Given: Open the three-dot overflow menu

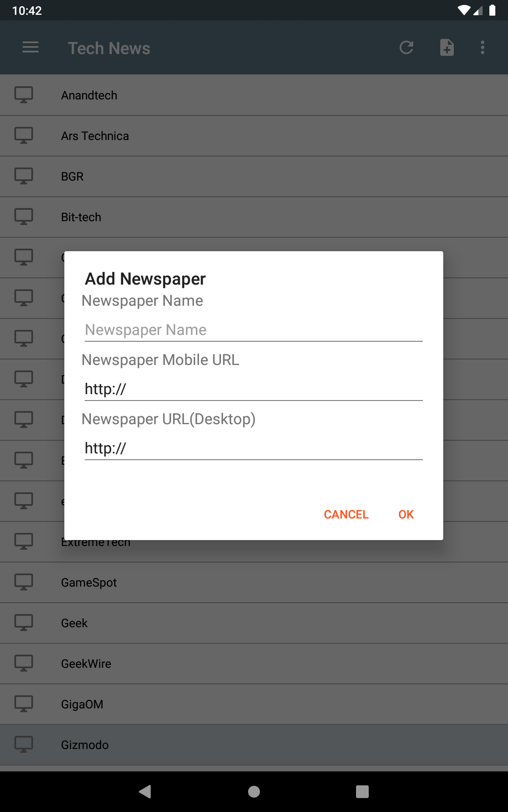Looking at the screenshot, I should point(483,47).
